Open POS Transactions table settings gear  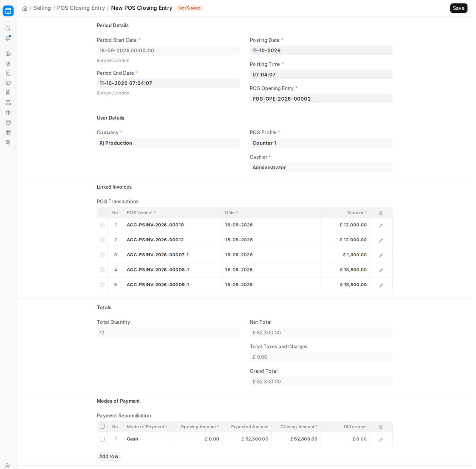point(381,213)
